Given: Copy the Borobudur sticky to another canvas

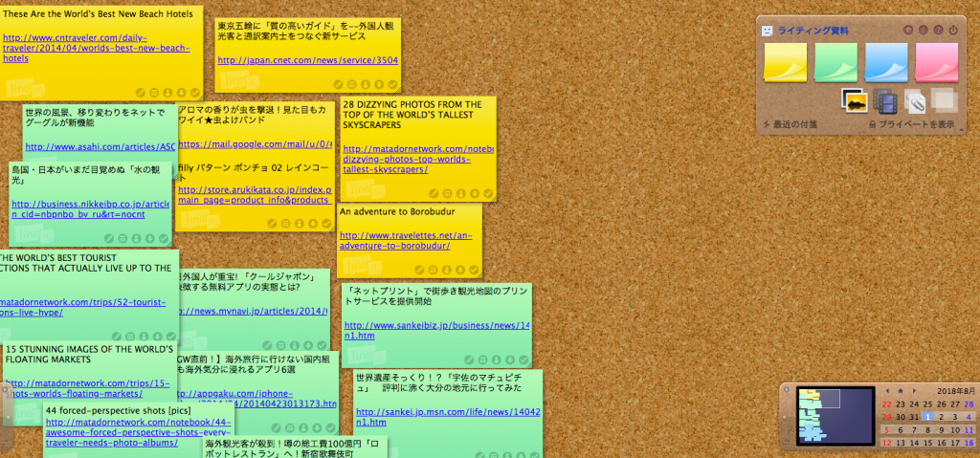Looking at the screenshot, I should click(460, 270).
